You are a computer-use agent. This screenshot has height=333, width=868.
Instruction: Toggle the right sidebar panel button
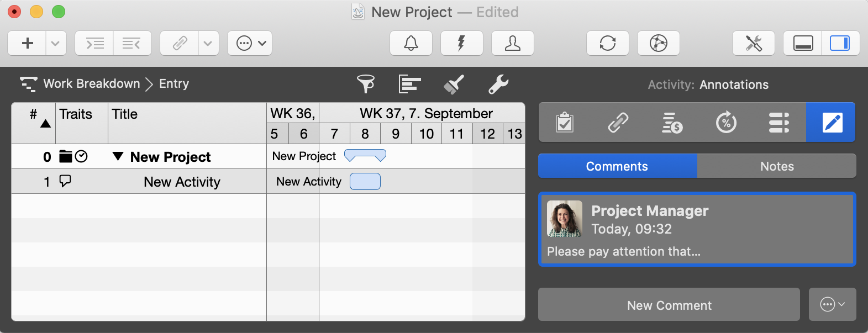pyautogui.click(x=840, y=43)
